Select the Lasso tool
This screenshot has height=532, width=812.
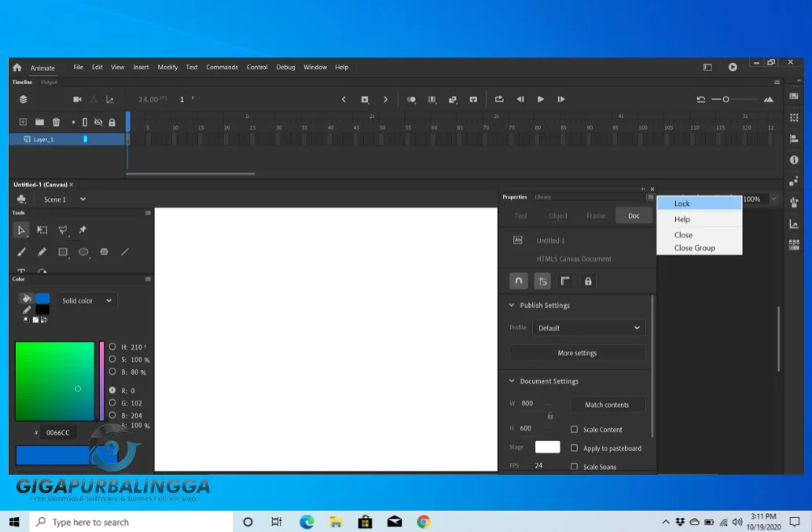click(x=63, y=229)
